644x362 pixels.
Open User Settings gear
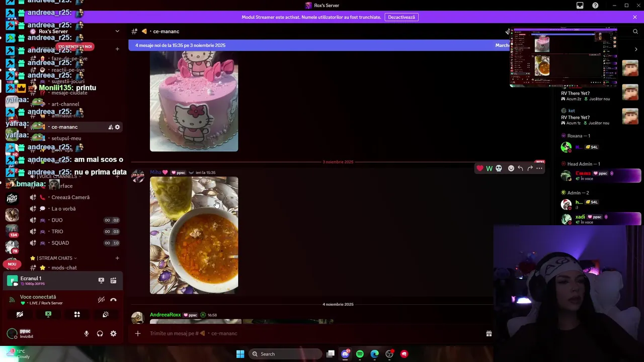click(113, 333)
